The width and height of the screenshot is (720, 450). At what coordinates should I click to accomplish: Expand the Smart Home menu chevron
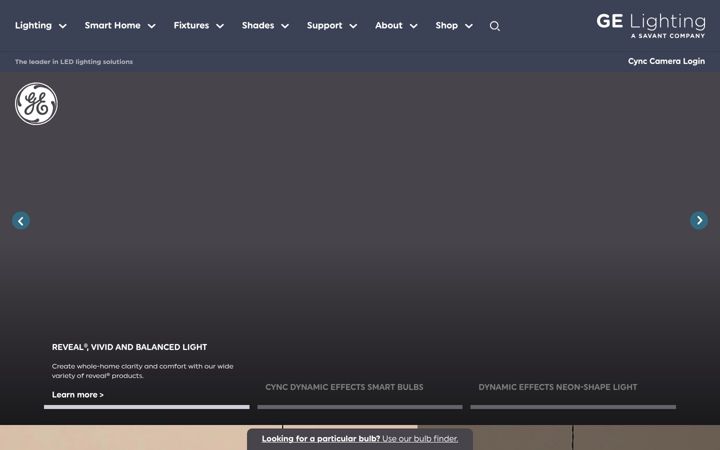[152, 26]
